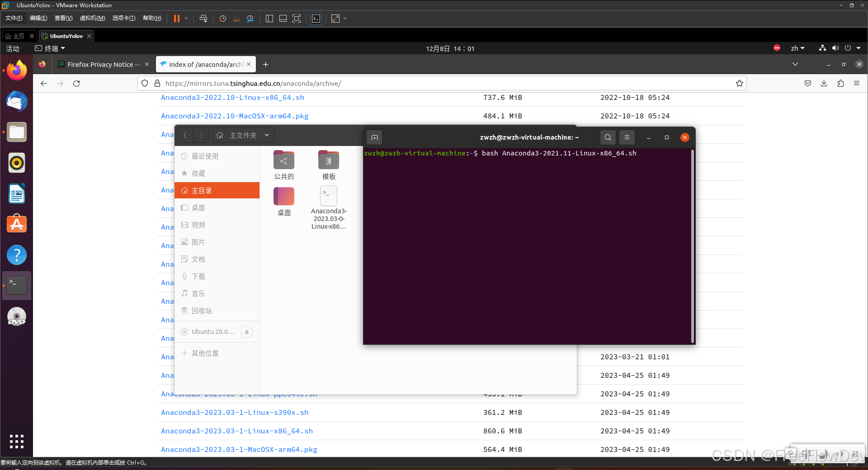Expand the 主文件夹 path dropdown in Files

pos(267,135)
